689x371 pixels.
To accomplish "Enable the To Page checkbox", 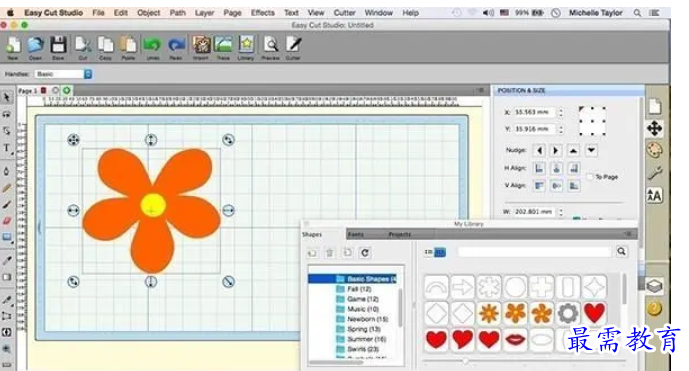I will tap(590, 177).
